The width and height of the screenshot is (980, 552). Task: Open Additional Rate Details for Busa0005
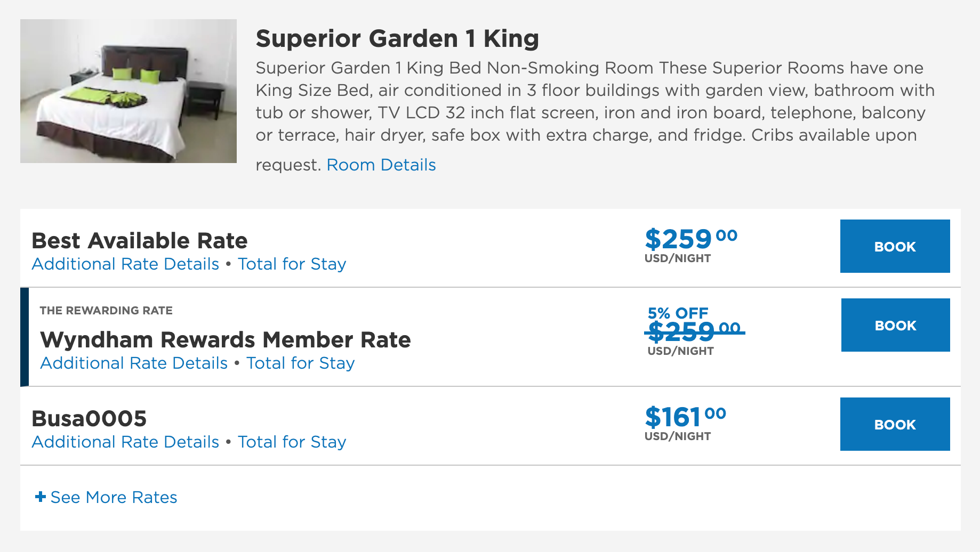(x=125, y=442)
